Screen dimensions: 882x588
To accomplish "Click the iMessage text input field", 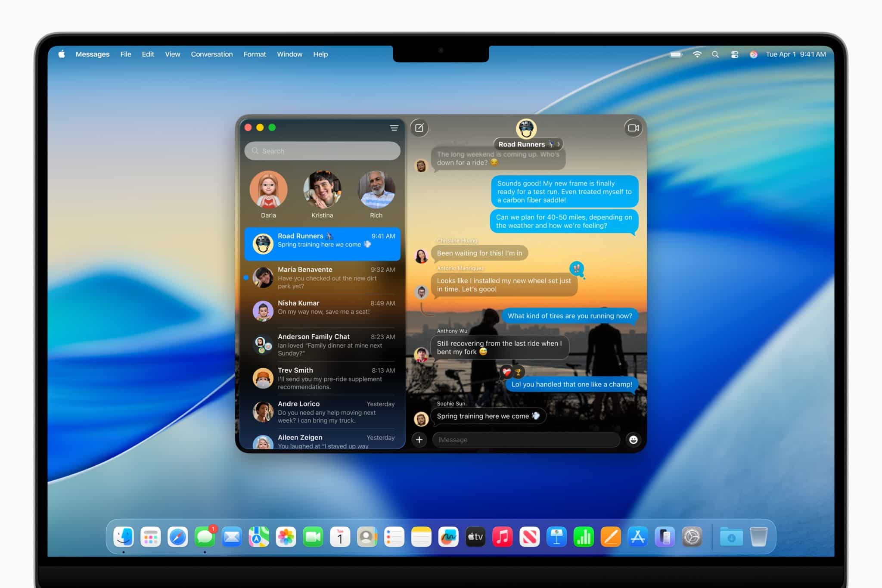I will click(x=525, y=440).
